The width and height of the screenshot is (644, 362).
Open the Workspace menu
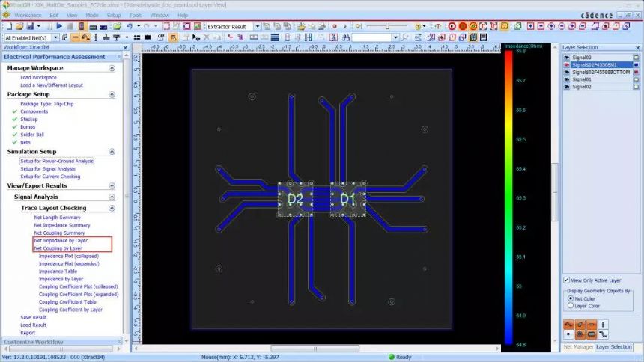tap(28, 15)
